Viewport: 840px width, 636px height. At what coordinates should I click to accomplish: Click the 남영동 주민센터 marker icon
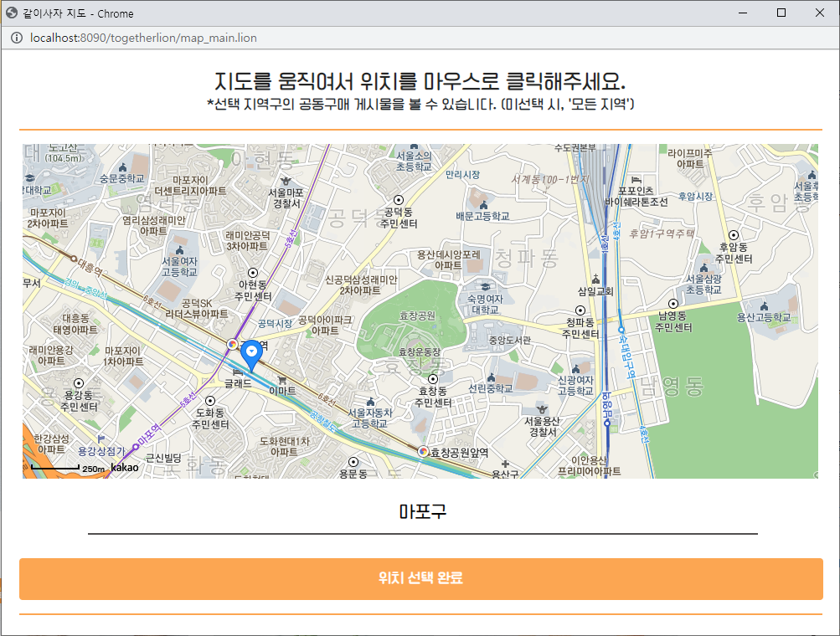(x=673, y=304)
